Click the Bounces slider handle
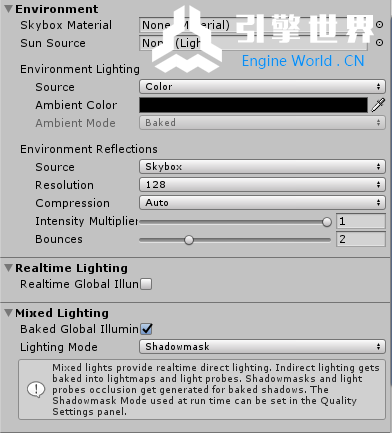 (189, 240)
